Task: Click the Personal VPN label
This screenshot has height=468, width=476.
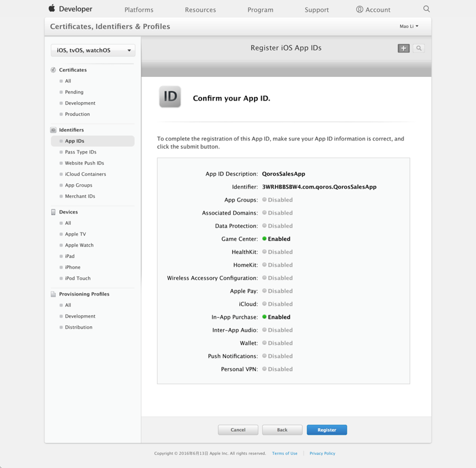Action: pyautogui.click(x=239, y=369)
